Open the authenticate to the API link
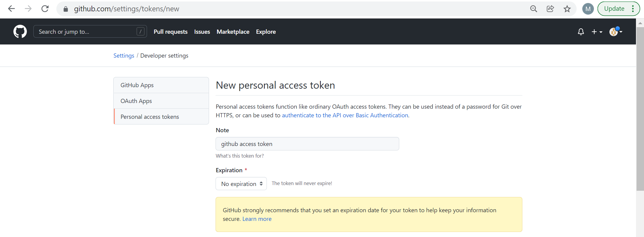Image resolution: width=644 pixels, height=237 pixels. [x=345, y=115]
